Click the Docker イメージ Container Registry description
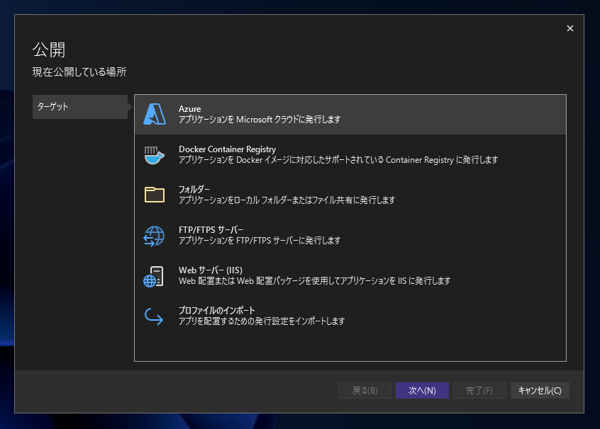This screenshot has height=429, width=600. 338,160
